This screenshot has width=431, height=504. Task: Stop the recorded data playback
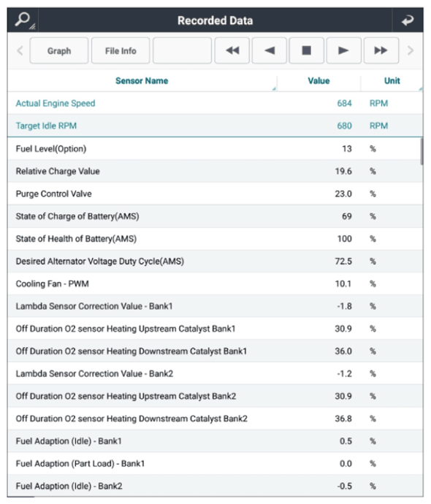point(307,50)
